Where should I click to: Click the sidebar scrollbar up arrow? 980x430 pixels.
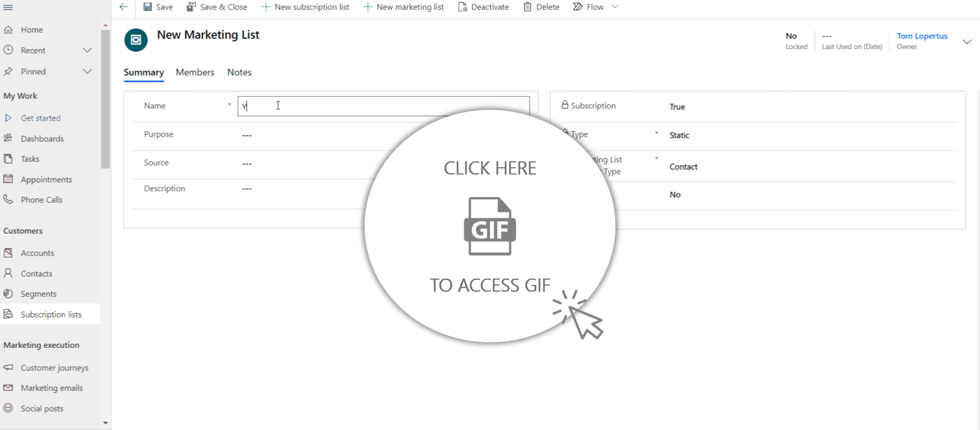(105, 25)
